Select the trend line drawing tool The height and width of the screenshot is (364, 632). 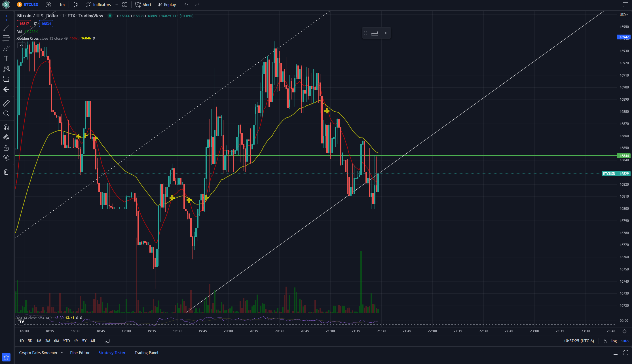tap(6, 28)
